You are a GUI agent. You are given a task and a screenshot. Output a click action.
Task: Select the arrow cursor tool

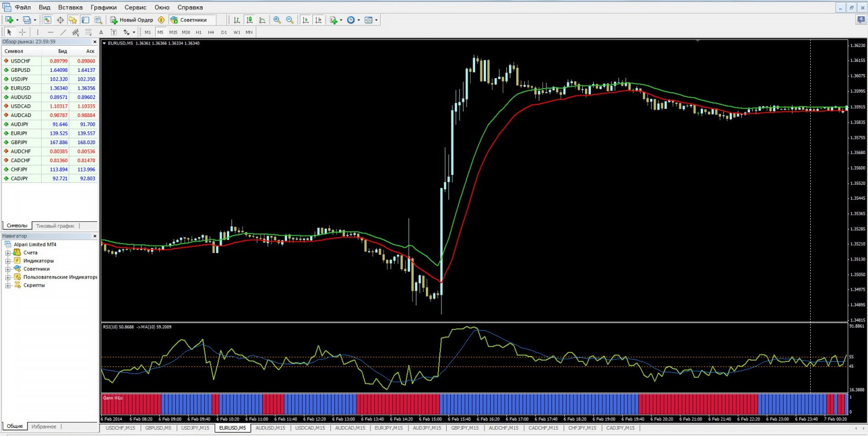[x=9, y=32]
